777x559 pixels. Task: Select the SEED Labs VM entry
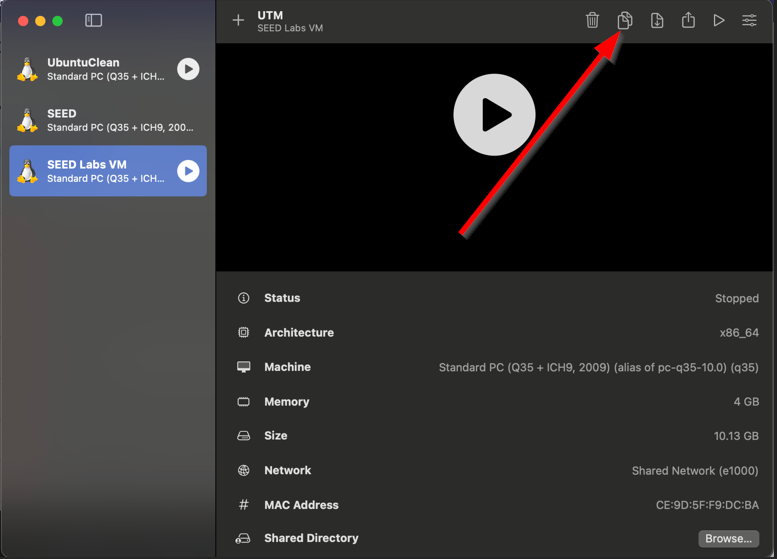coord(108,171)
